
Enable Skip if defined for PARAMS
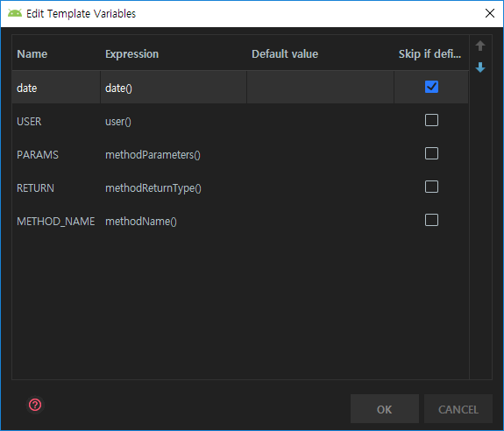point(431,153)
